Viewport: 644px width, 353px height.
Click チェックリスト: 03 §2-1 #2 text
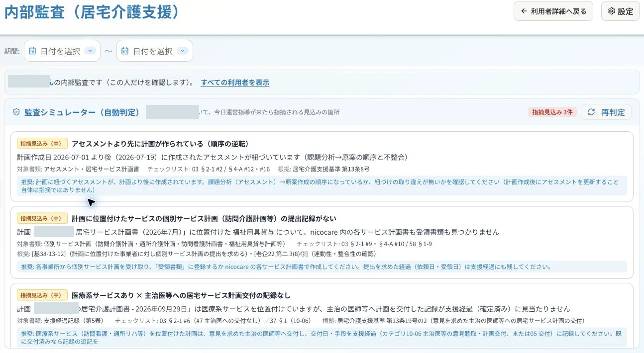(x=209, y=169)
